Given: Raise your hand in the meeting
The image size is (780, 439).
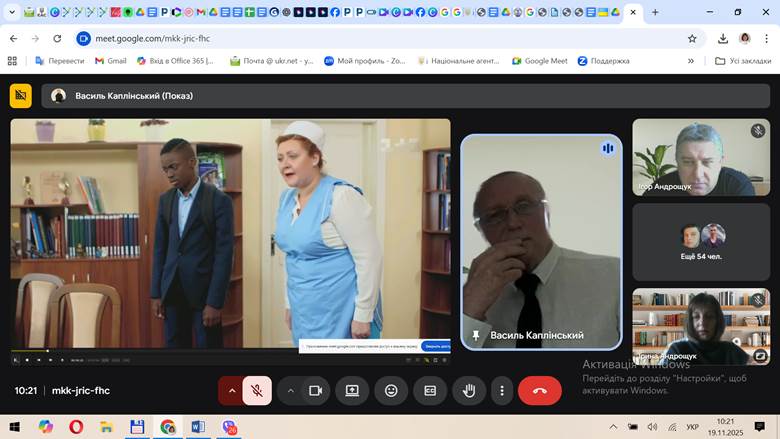Looking at the screenshot, I should [468, 391].
